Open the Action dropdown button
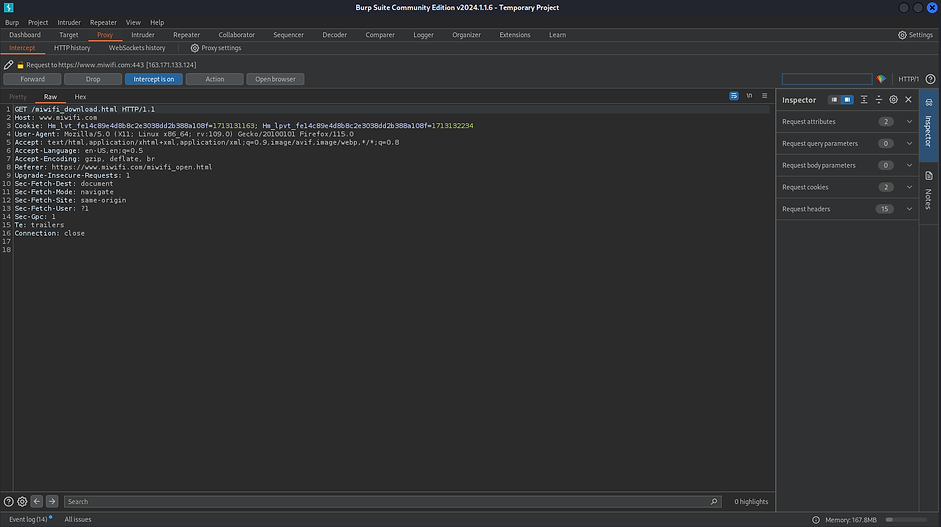This screenshot has height=527, width=941. pyautogui.click(x=214, y=79)
